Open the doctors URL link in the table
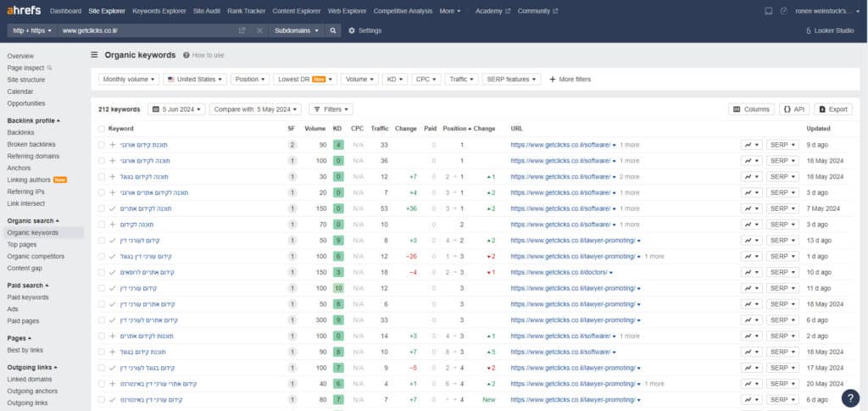The width and height of the screenshot is (868, 411). [559, 272]
